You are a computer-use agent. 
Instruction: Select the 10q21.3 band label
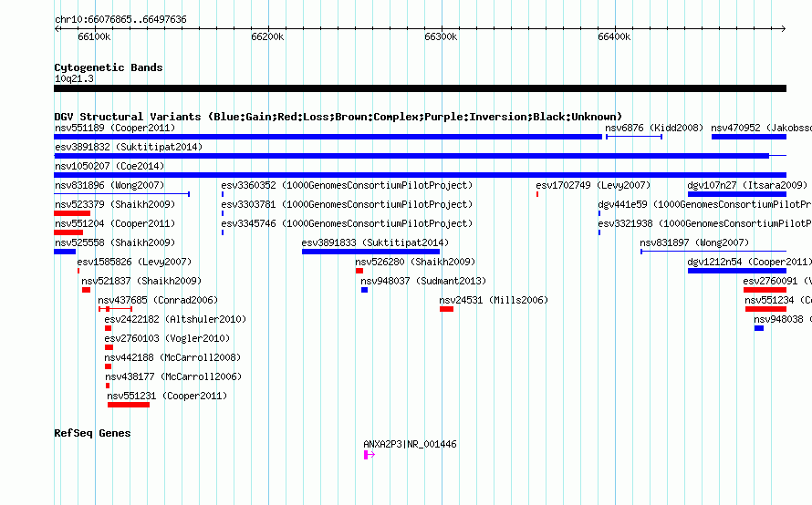(74, 78)
